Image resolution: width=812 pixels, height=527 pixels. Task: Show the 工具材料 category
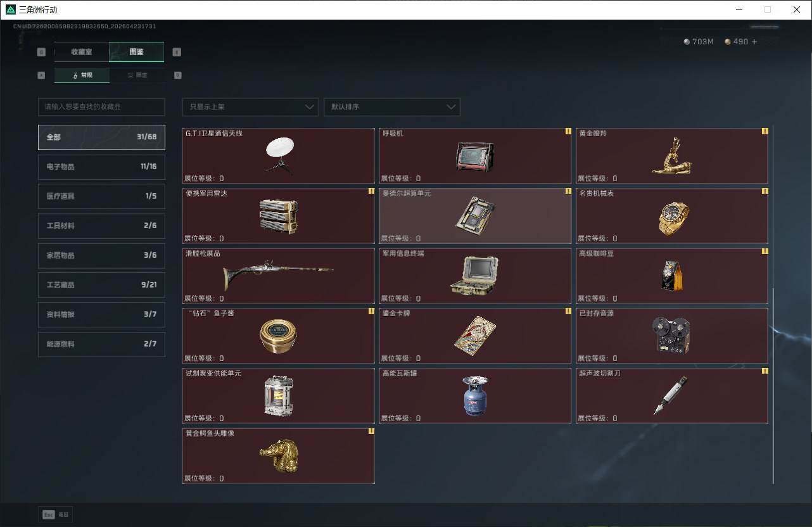click(x=101, y=226)
